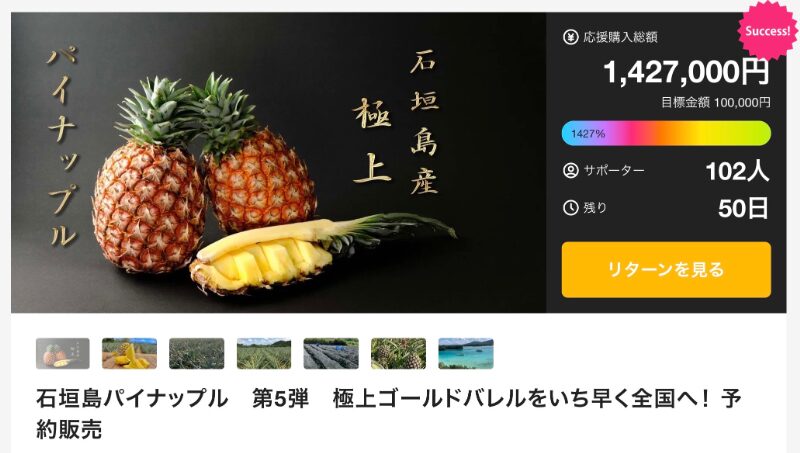Click the 目標金額 100,000円 text
Screen dimensions: 800x453
click(x=715, y=103)
